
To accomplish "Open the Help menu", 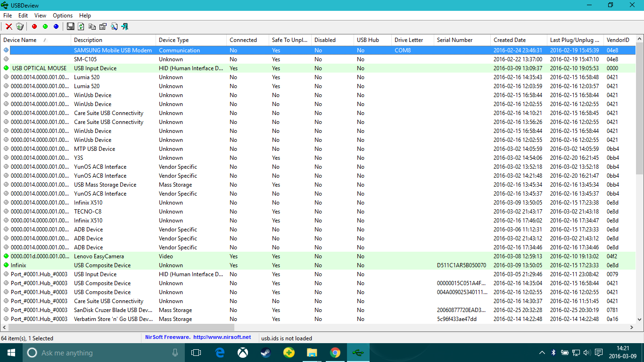I will coord(85,16).
